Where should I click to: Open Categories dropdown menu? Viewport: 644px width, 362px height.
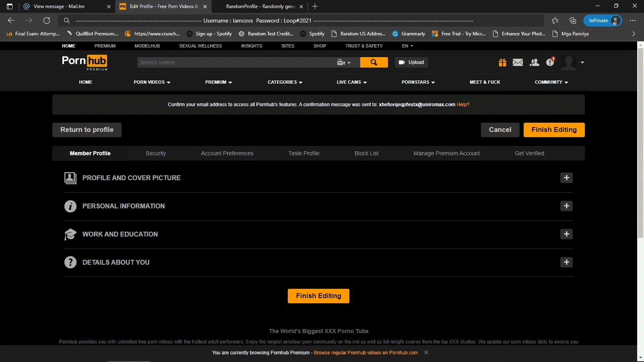pos(285,82)
